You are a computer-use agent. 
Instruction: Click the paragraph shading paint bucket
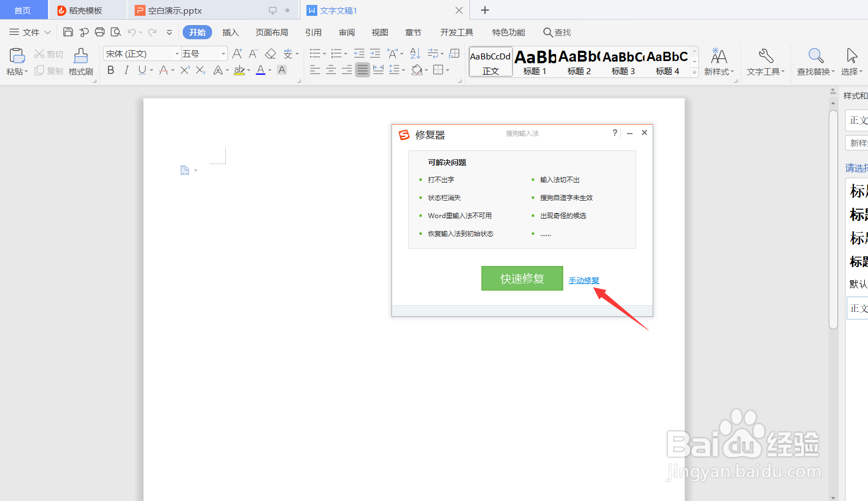(x=417, y=70)
